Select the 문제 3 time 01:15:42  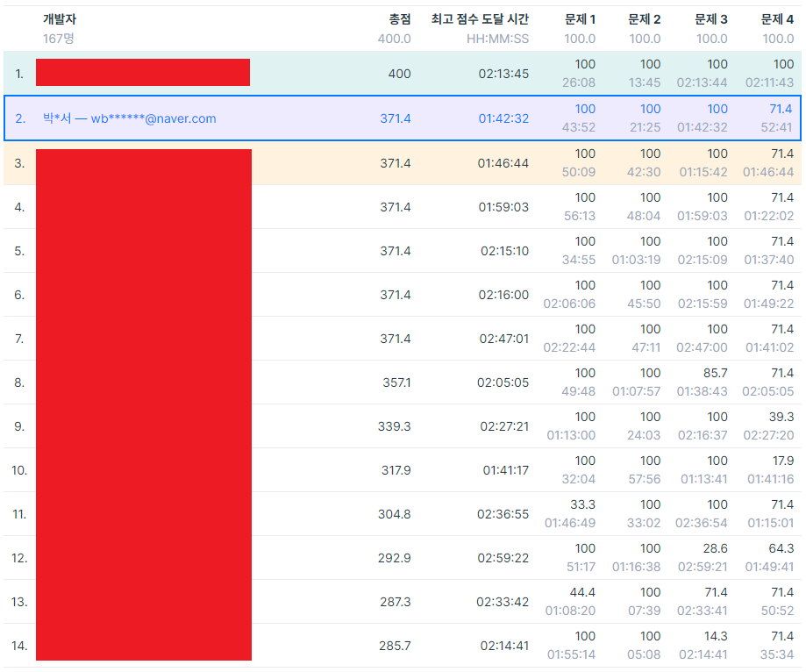(703, 172)
